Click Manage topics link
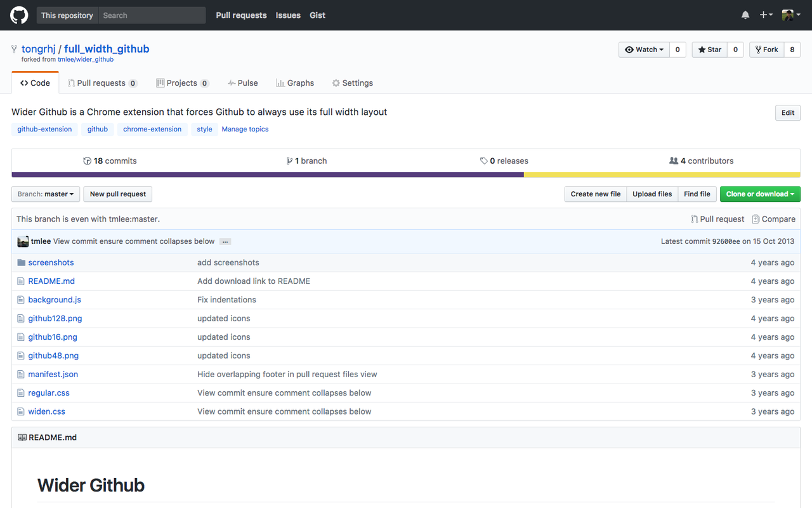 [245, 129]
